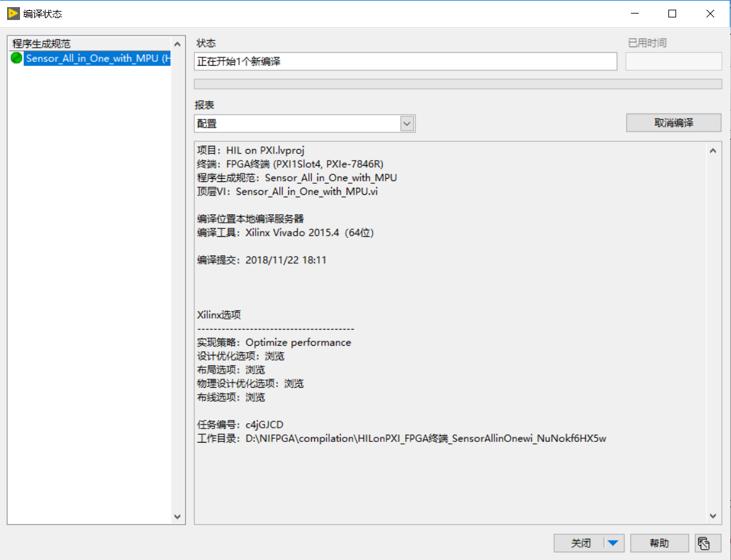Open dropdown arrow next to 关闭 button
731x560 pixels.
(614, 543)
